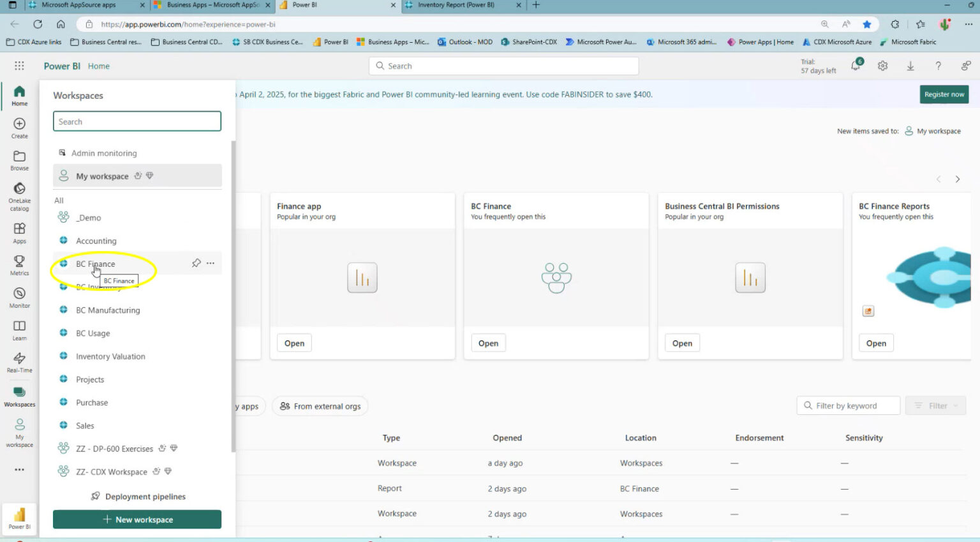The height and width of the screenshot is (542, 980).
Task: Open more options for BC Finance workspace
Action: (x=211, y=263)
